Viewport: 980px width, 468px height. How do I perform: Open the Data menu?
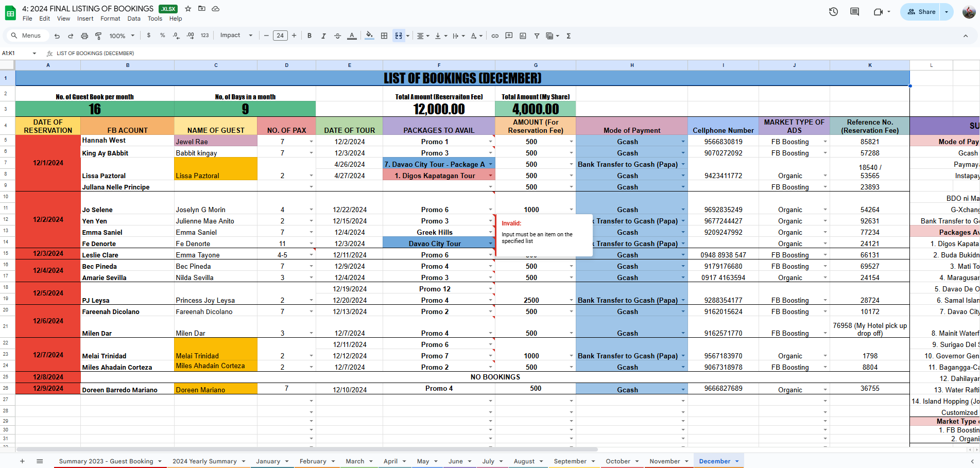pos(134,19)
